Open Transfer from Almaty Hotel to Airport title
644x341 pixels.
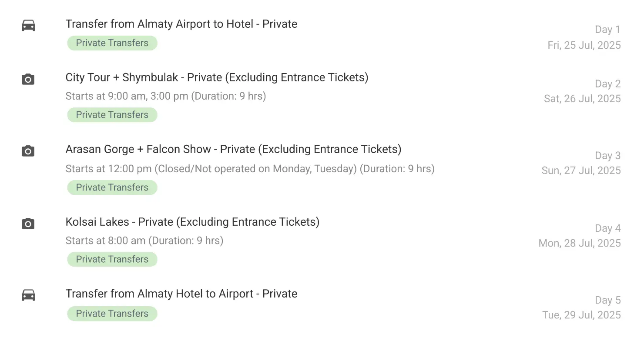point(181,294)
